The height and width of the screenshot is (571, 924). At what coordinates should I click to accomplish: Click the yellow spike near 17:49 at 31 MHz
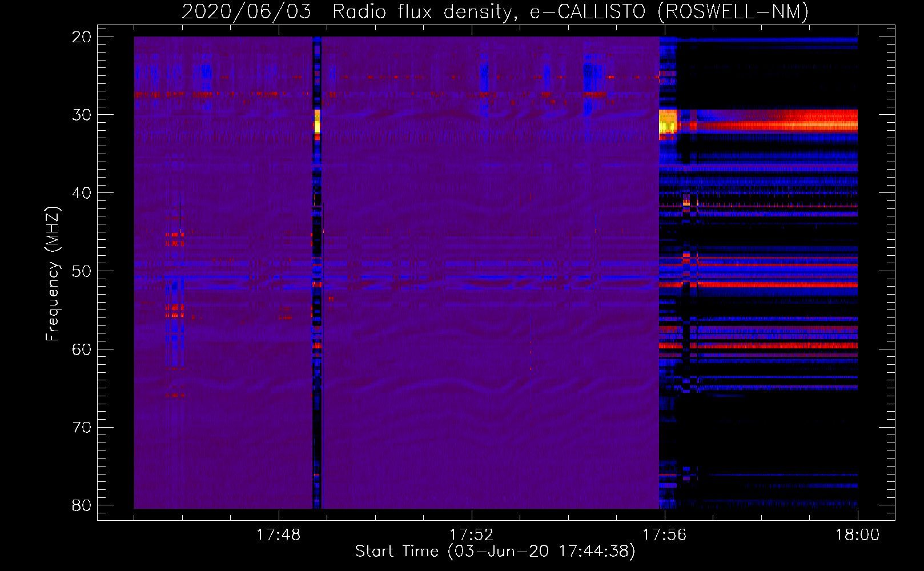tap(318, 121)
